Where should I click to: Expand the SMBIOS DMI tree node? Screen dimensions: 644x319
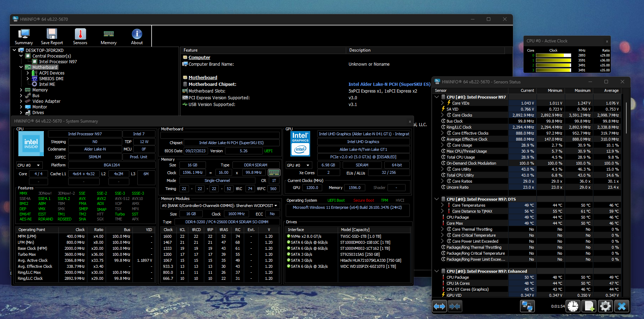28,78
